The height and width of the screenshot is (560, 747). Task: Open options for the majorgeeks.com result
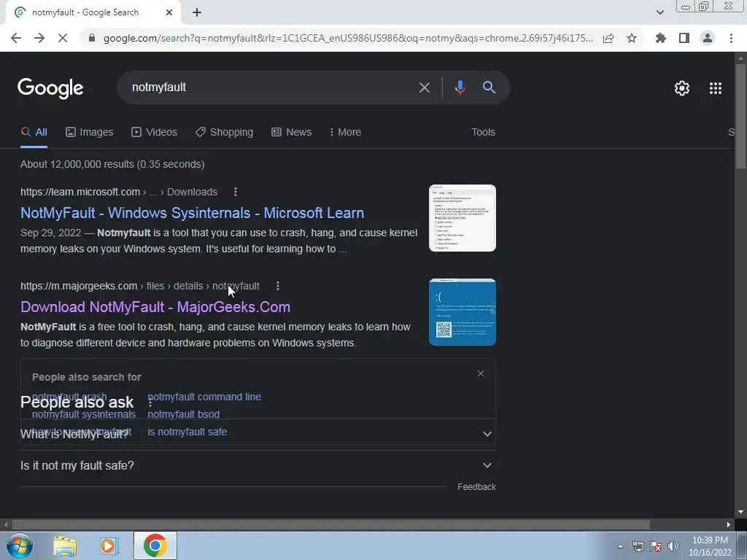point(278,286)
